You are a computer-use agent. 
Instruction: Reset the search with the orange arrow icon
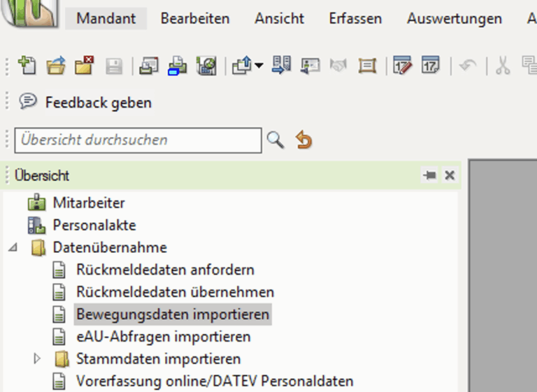point(303,140)
